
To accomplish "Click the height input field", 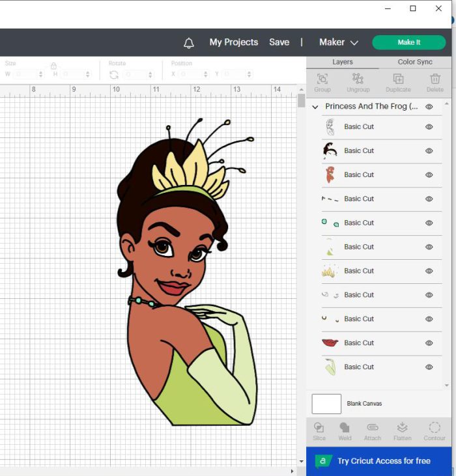I will pos(73,74).
